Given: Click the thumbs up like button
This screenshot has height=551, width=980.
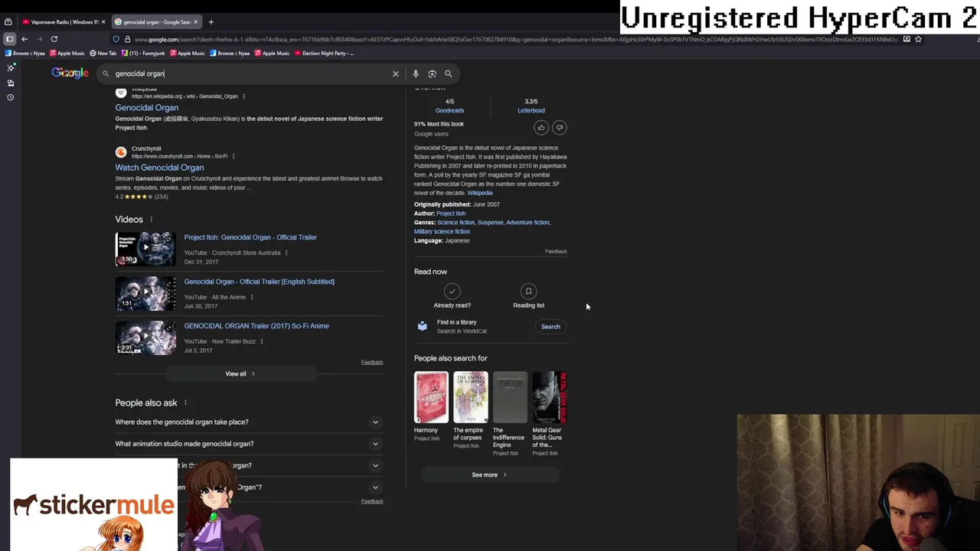Looking at the screenshot, I should (541, 128).
